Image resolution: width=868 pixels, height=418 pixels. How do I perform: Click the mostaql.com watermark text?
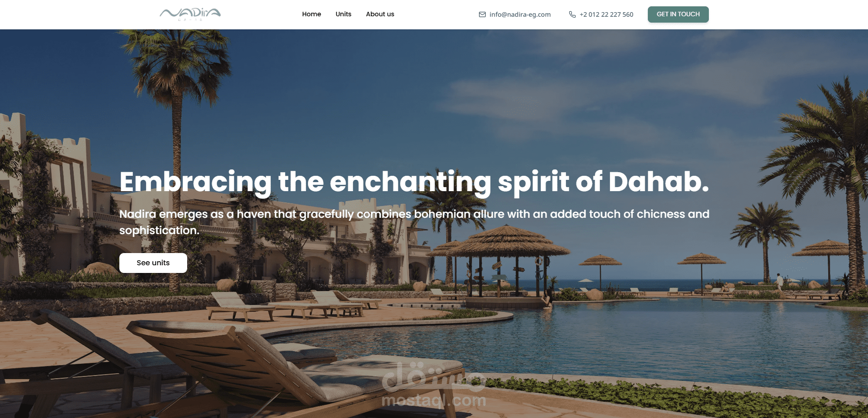(x=434, y=400)
